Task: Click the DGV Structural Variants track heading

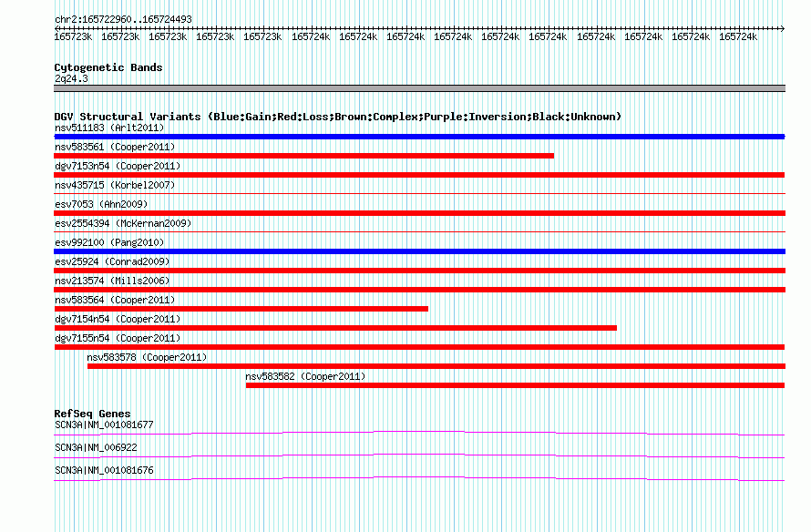Action: [338, 117]
